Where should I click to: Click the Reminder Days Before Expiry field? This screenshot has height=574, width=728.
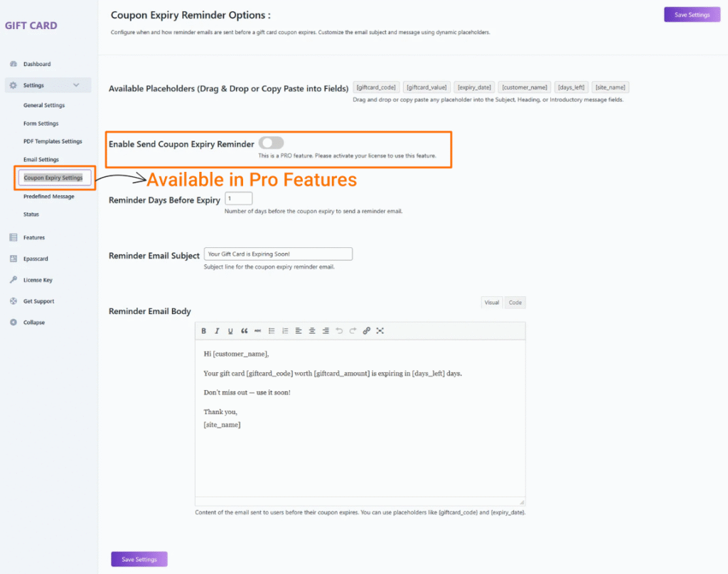tap(238, 199)
